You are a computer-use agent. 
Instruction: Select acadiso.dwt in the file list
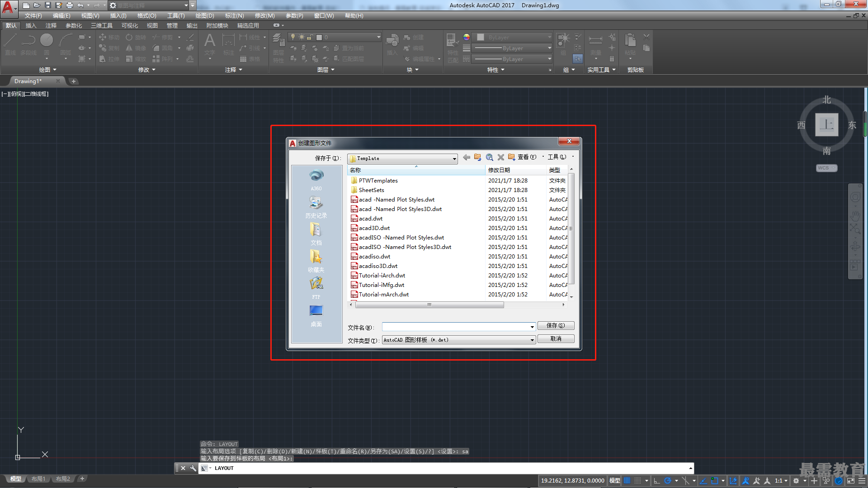(x=374, y=257)
